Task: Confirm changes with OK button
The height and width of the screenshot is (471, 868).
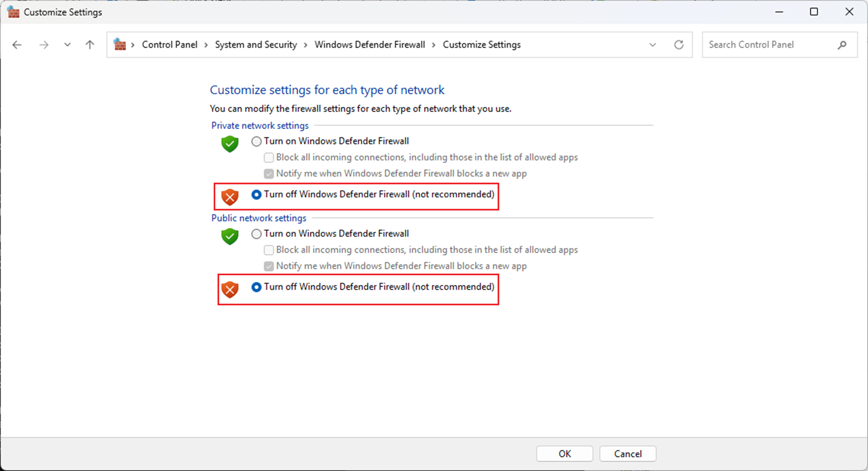Action: click(564, 454)
